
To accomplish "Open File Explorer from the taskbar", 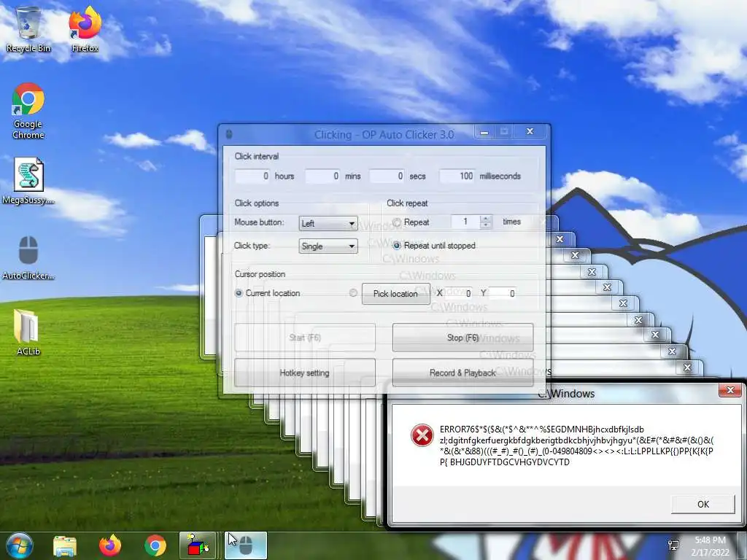I will click(x=65, y=545).
